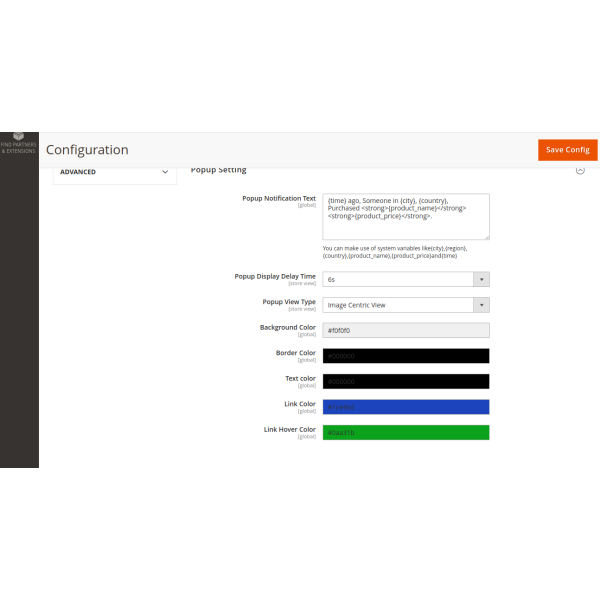The width and height of the screenshot is (600, 600).
Task: Click the Link Hover Color label
Action: click(289, 429)
